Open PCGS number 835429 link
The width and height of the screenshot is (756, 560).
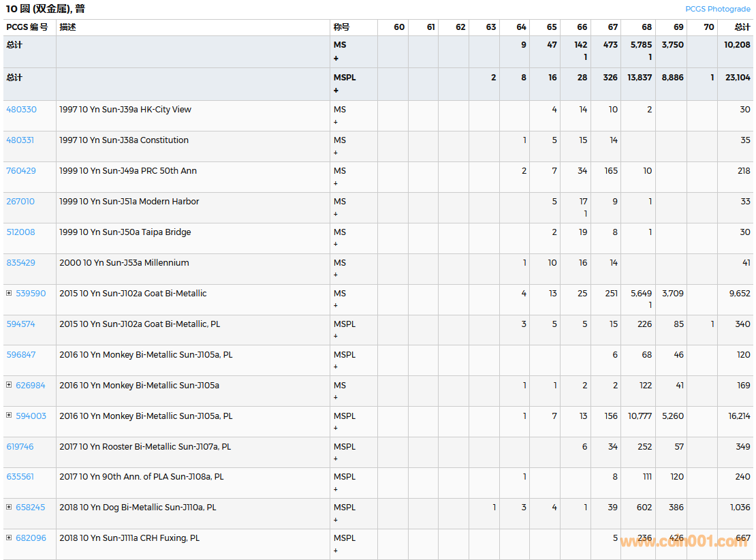[x=21, y=263]
